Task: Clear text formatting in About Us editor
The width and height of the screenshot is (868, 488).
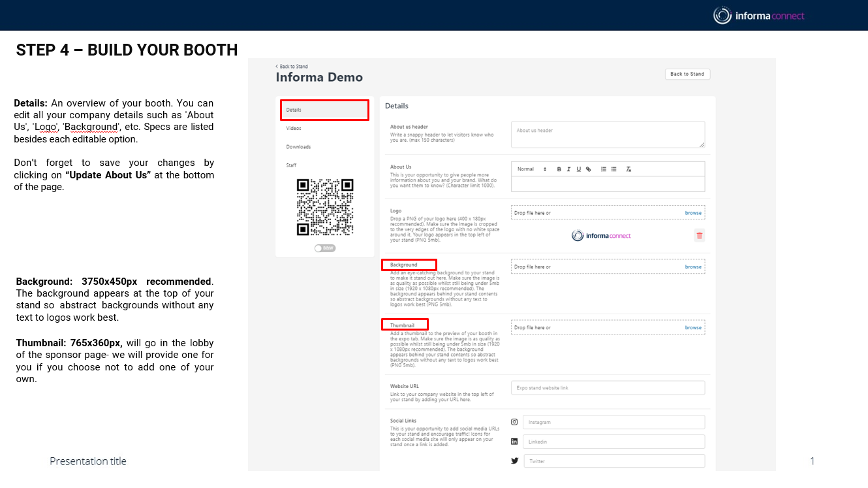Action: 628,169
